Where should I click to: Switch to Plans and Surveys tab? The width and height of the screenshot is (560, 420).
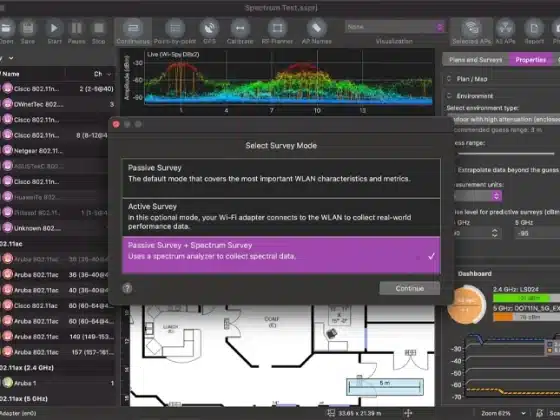475,60
